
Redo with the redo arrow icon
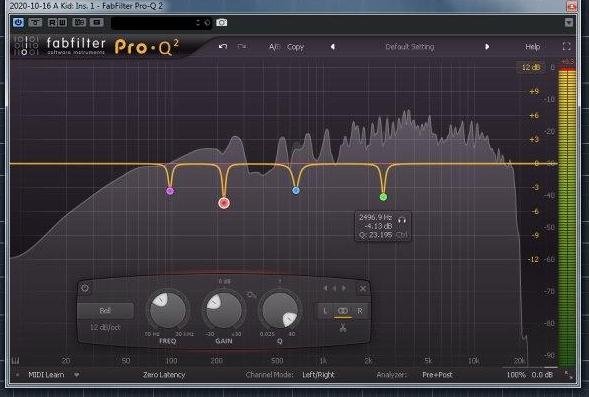(242, 47)
